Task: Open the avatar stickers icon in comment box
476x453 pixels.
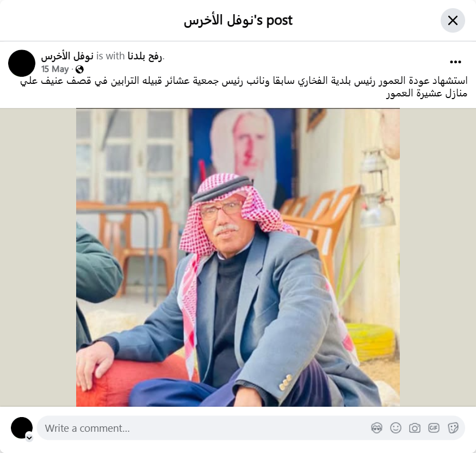Action: tap(376, 428)
